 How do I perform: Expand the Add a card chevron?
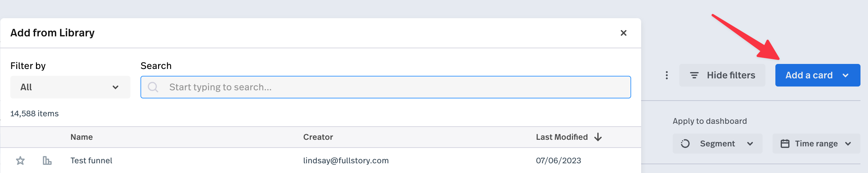click(x=845, y=75)
